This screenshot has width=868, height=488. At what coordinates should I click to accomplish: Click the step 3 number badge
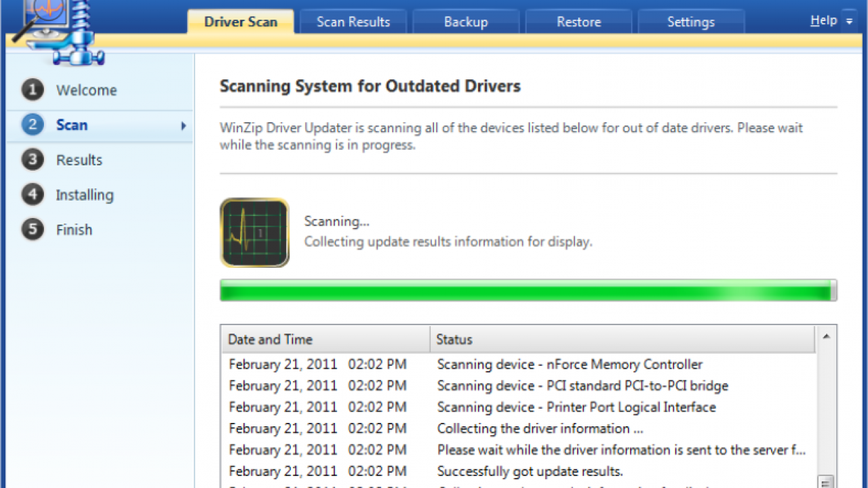[x=33, y=160]
